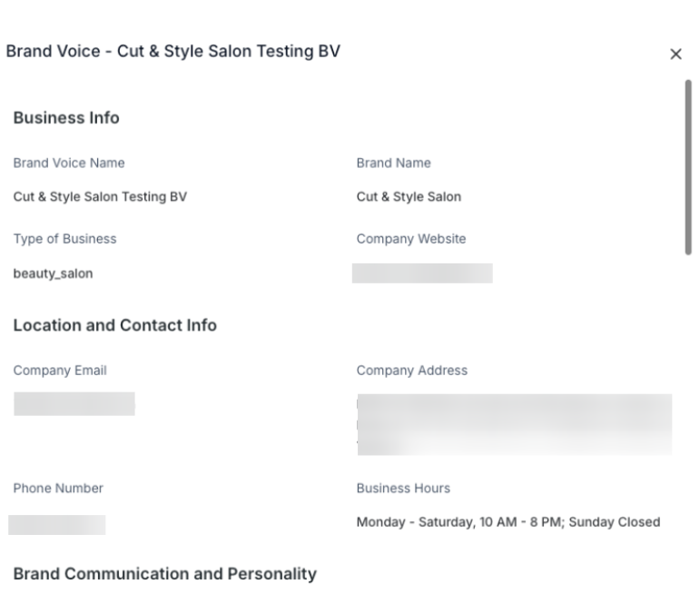Select the 'Cut & Style Salon Testing BV' value
The width and height of the screenshot is (700, 614).
tap(100, 197)
